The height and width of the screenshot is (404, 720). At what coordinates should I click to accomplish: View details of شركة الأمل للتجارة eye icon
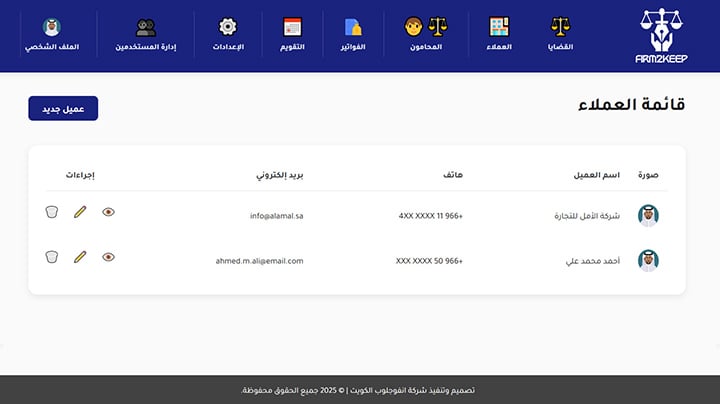click(108, 212)
